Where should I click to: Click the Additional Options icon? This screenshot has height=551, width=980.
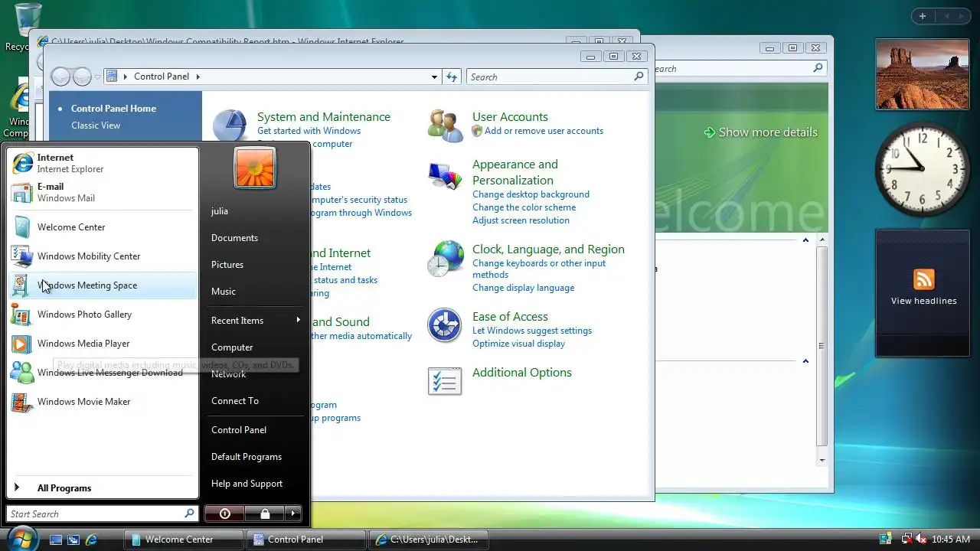pos(445,381)
